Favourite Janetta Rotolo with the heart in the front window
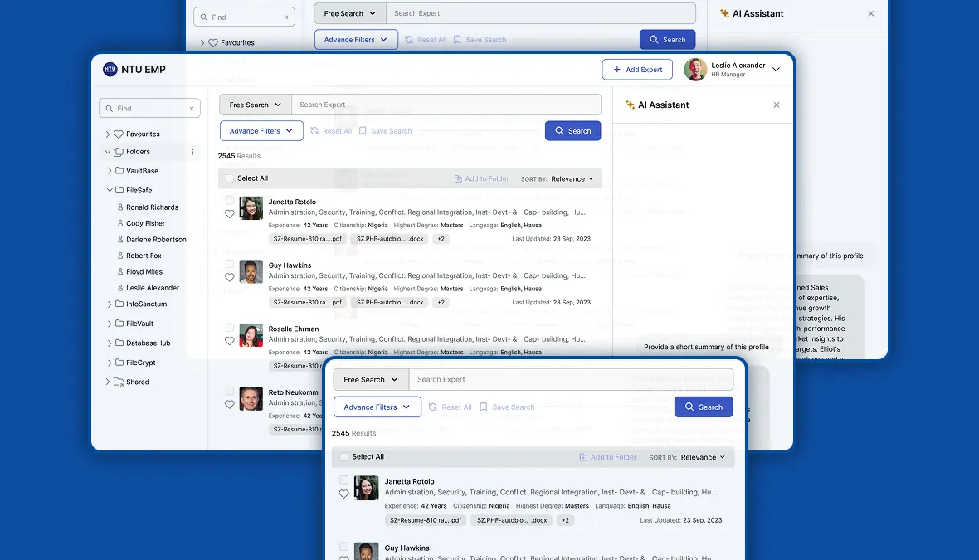The height and width of the screenshot is (560, 979). [x=344, y=494]
